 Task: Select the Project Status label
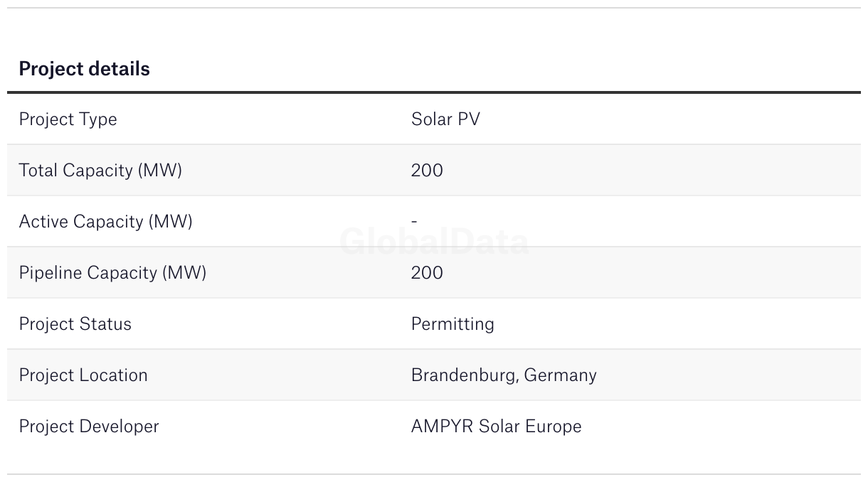[75, 324]
